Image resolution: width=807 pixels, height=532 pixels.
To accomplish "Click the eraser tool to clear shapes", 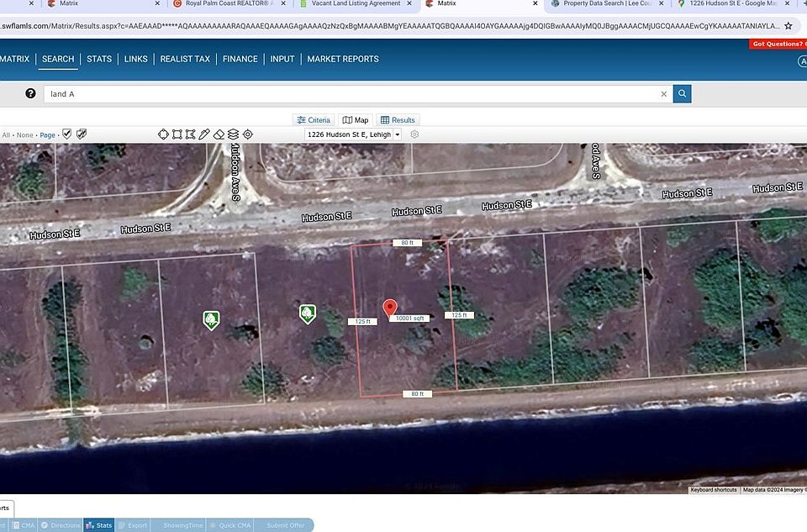I will click(x=219, y=134).
